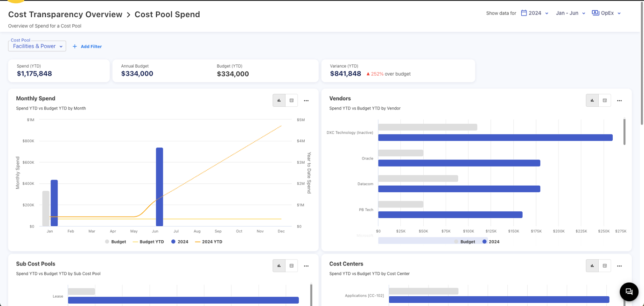Switch Cost Centers to table view
The height and width of the screenshot is (306, 644).
(x=605, y=266)
